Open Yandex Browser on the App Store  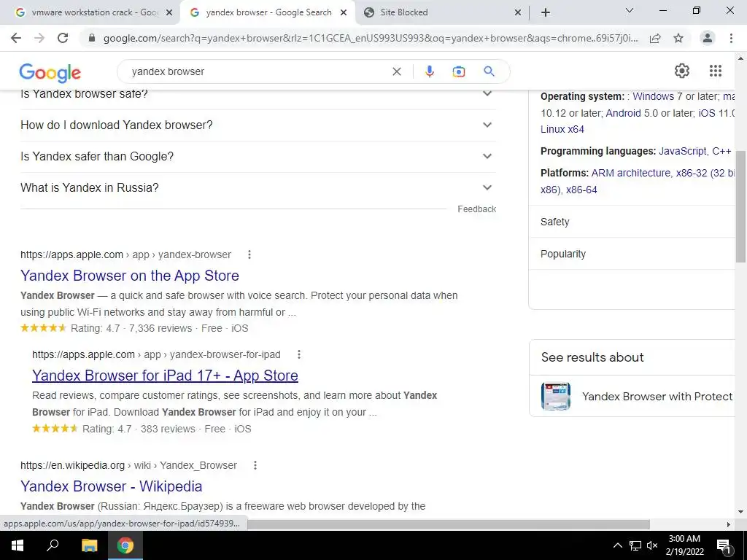(130, 276)
